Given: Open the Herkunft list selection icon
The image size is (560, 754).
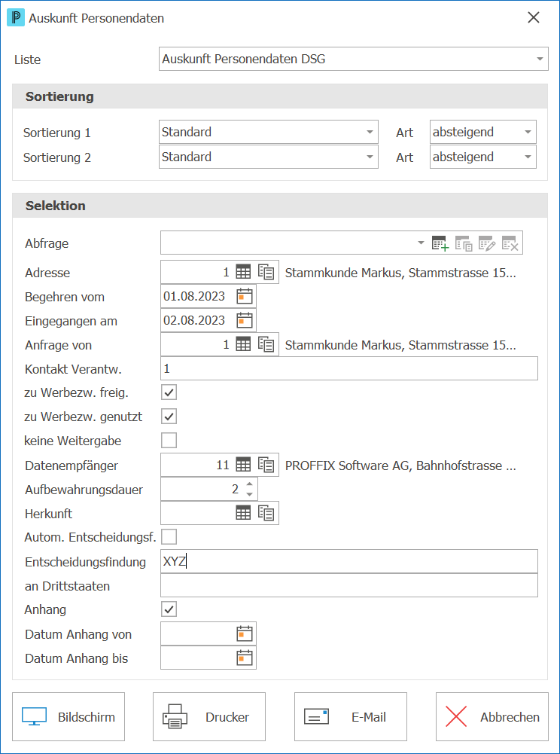Looking at the screenshot, I should point(266,513).
